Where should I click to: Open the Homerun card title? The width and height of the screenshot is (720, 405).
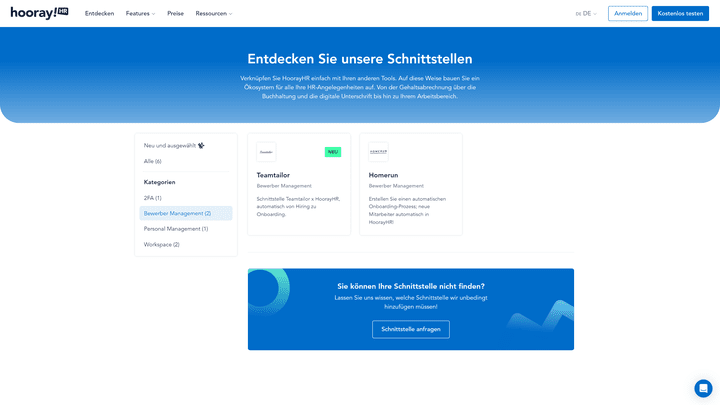(383, 175)
